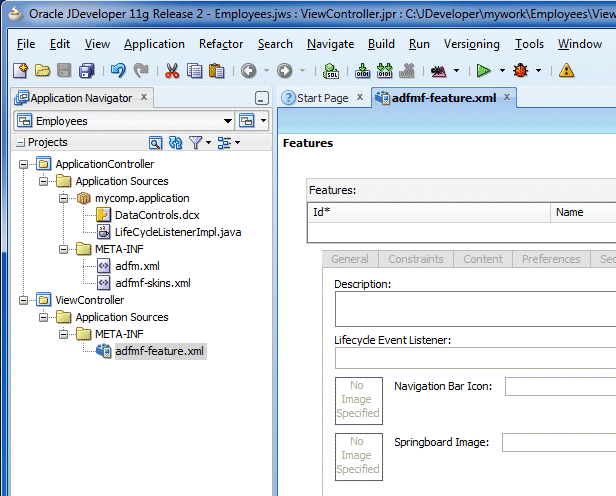
Task: Click the Copy toolbar icon
Action: tap(194, 71)
